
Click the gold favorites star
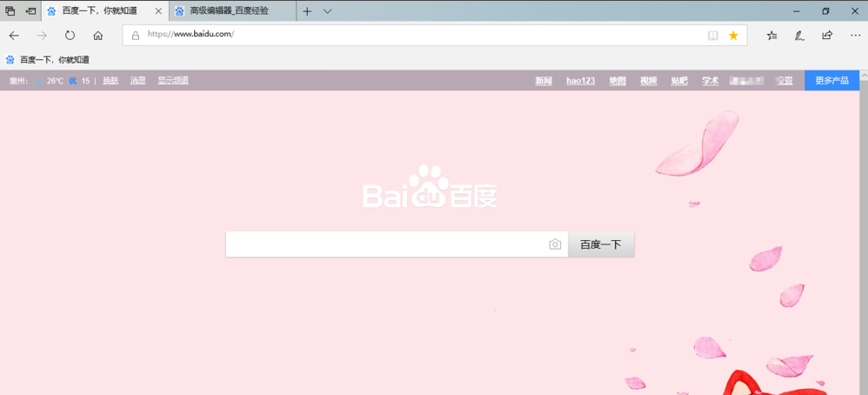(x=733, y=36)
